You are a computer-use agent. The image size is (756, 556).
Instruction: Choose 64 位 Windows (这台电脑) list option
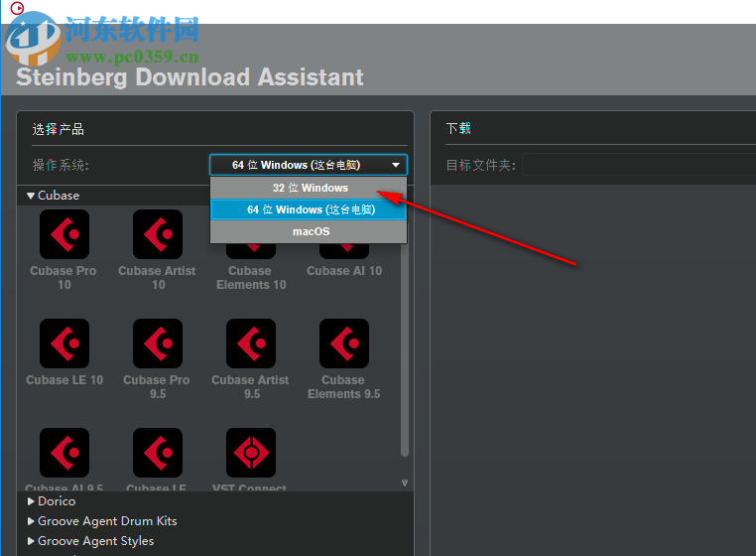pyautogui.click(x=309, y=209)
